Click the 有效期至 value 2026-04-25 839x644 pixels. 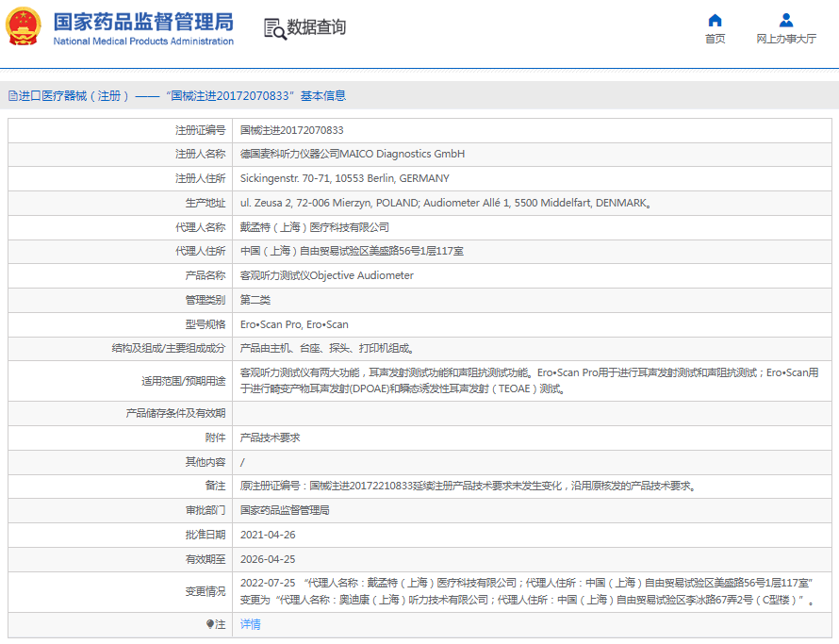tap(268, 559)
